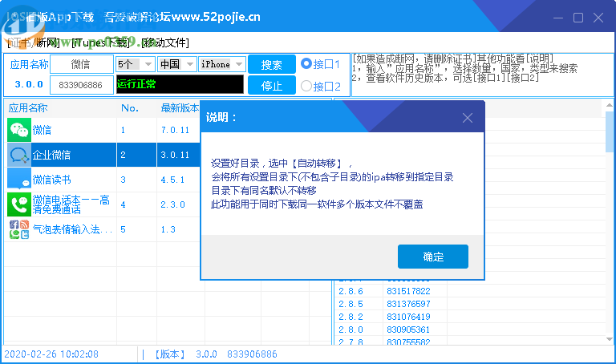Click the version 7.0.11 cell

tap(175, 130)
